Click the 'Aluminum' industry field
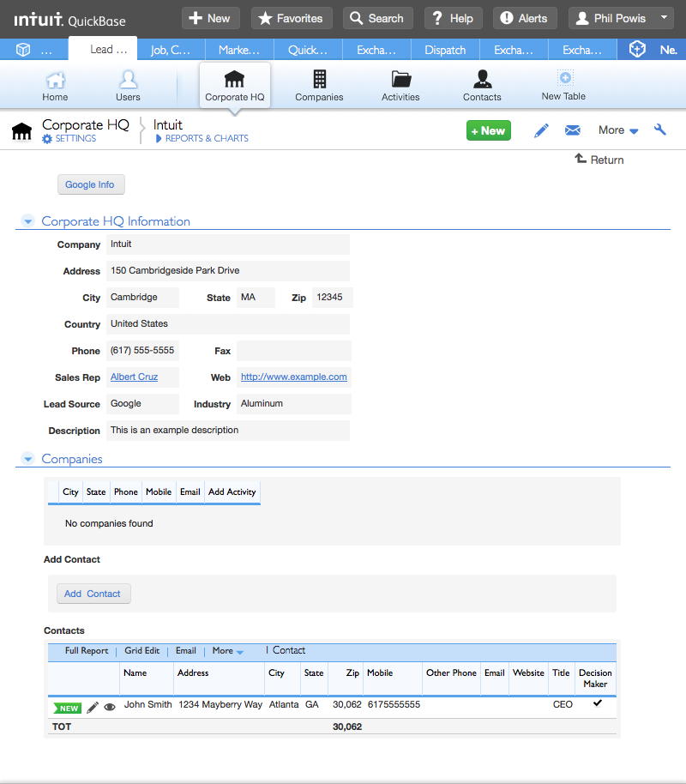This screenshot has width=686, height=784. point(294,404)
